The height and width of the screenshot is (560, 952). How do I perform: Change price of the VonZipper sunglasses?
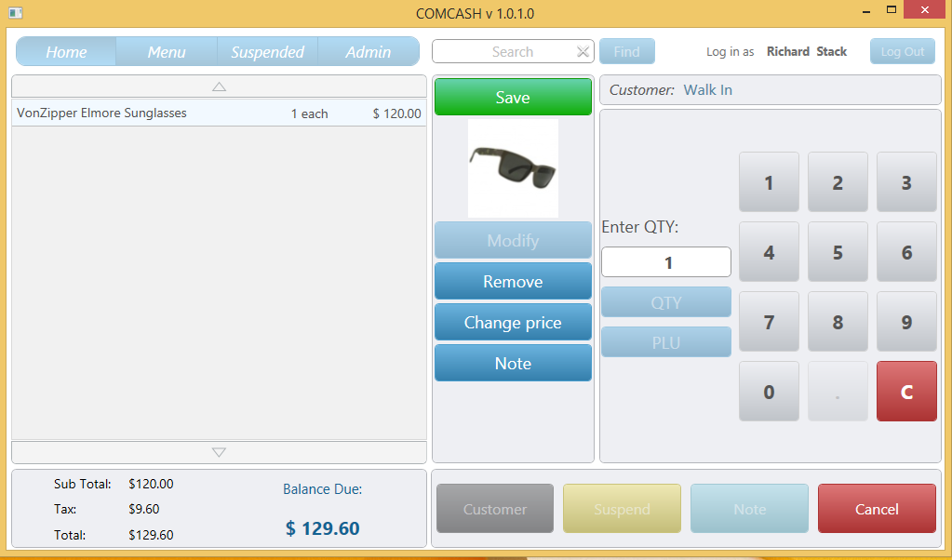512,322
